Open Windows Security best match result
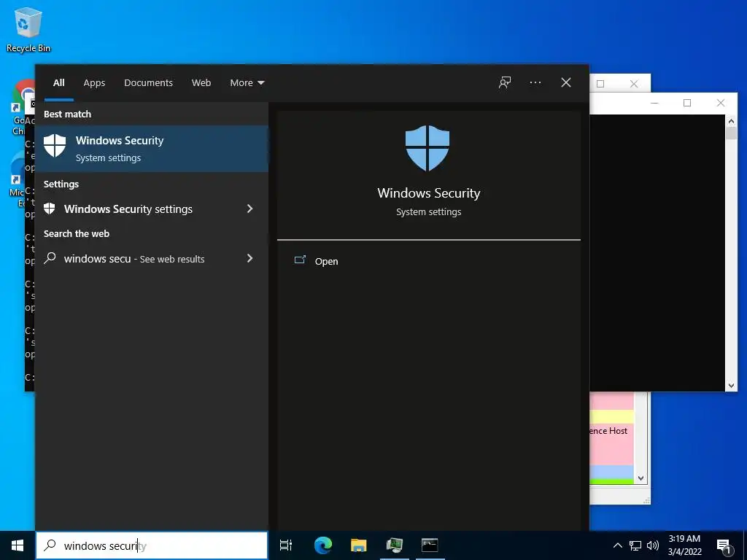Viewport: 747px width, 560px height. pos(152,149)
